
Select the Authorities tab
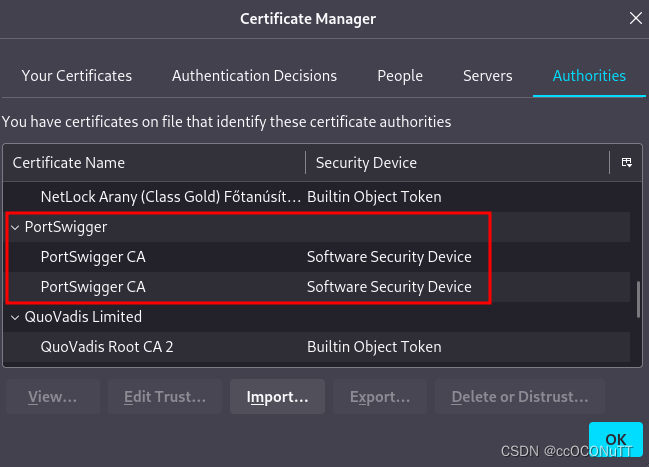[x=589, y=76]
